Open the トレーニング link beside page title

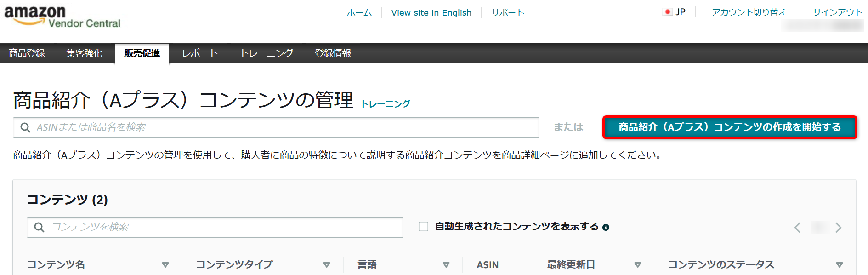tap(386, 104)
